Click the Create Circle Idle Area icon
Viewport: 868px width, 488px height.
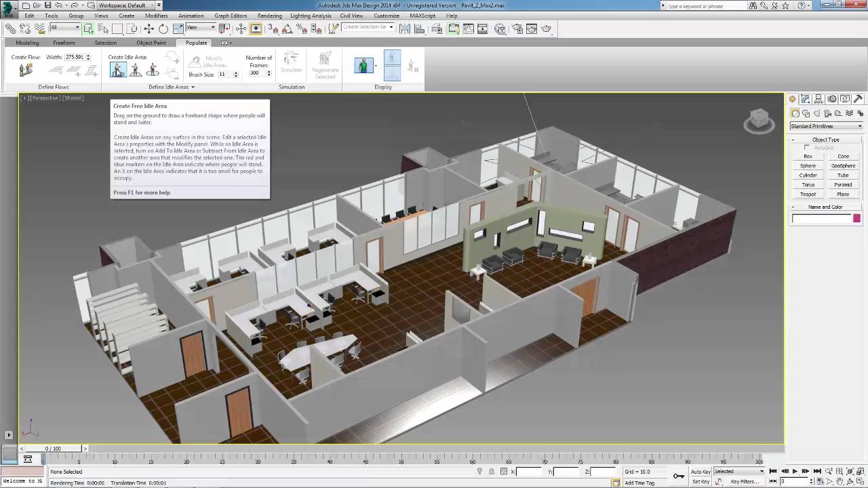tap(153, 70)
